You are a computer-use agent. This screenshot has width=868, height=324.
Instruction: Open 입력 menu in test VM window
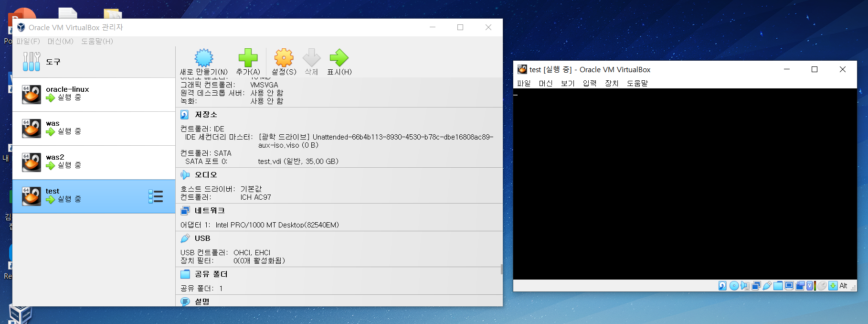(590, 83)
